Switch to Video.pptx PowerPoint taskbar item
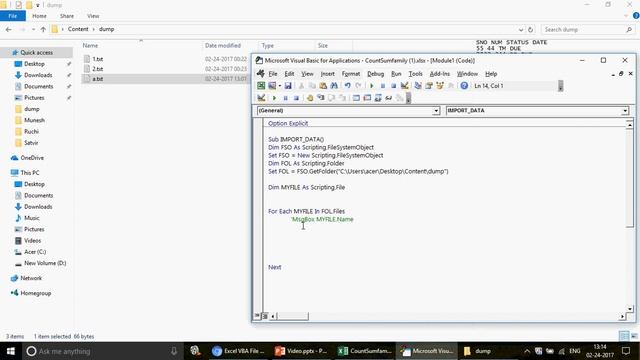This screenshot has height=360, width=640. pos(301,351)
